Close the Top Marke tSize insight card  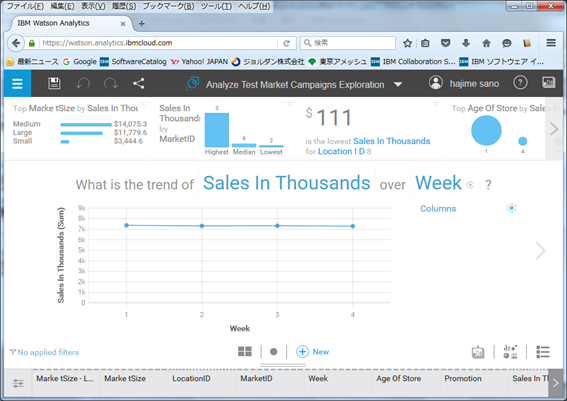tap(143, 104)
